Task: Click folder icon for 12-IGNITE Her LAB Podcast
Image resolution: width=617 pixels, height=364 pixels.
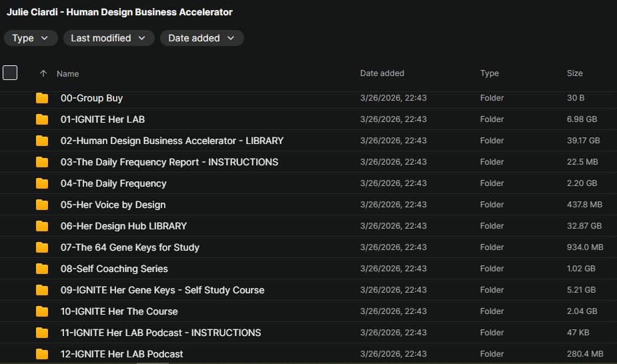Action: click(x=42, y=354)
